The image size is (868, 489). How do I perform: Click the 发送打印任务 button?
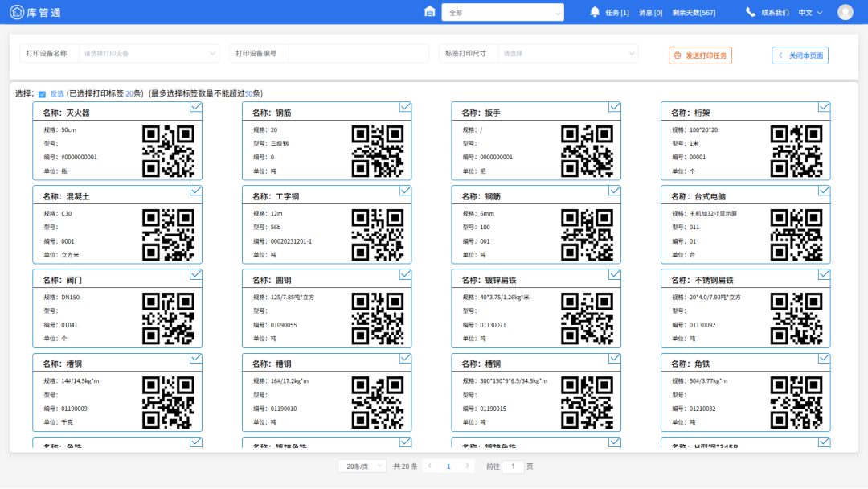(x=700, y=55)
